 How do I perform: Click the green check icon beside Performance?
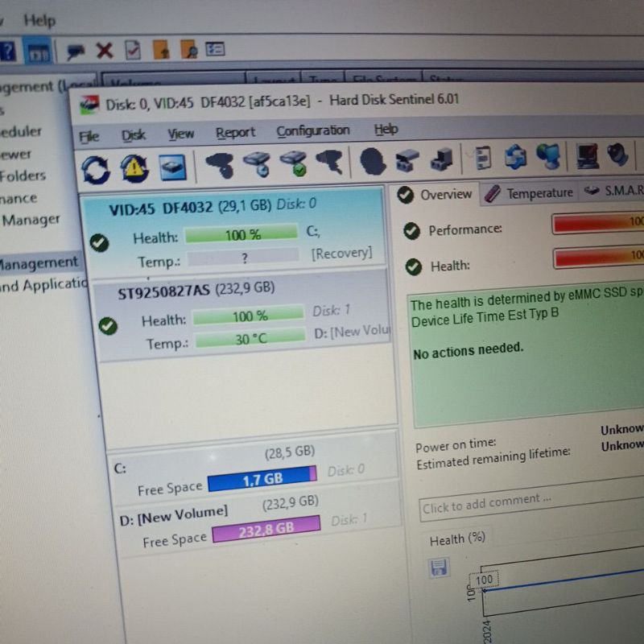click(411, 231)
